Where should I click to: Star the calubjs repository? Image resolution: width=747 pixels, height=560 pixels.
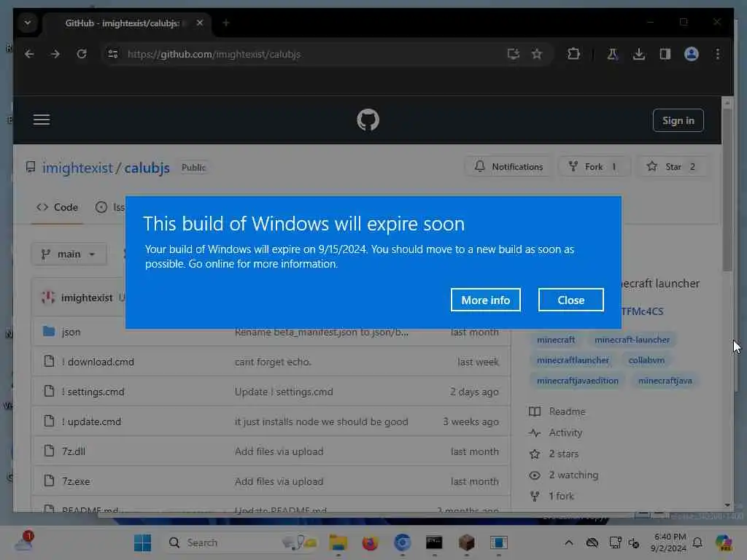671,167
